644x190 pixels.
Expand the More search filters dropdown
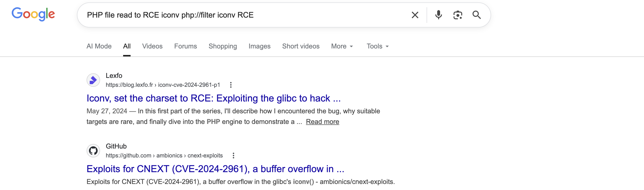pyautogui.click(x=342, y=46)
